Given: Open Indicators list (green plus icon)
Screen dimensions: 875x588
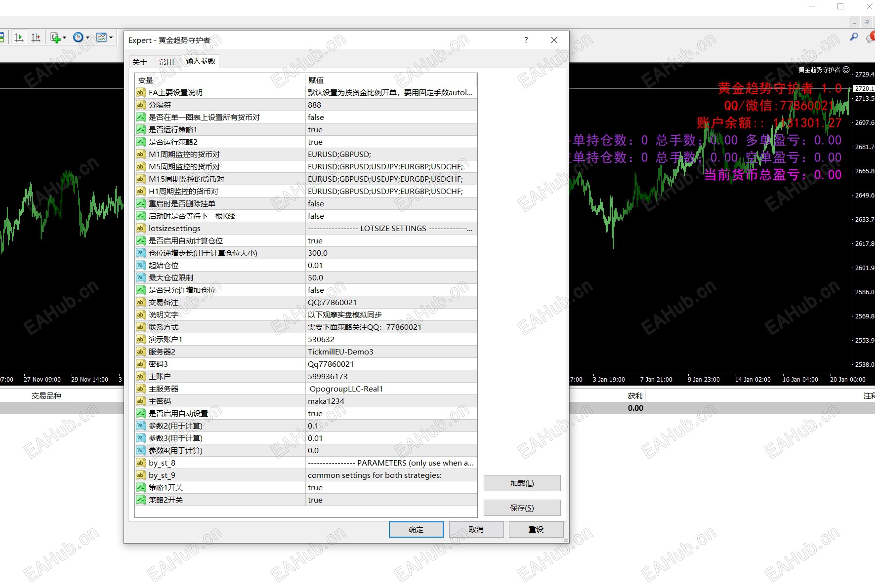Looking at the screenshot, I should pyautogui.click(x=55, y=38).
